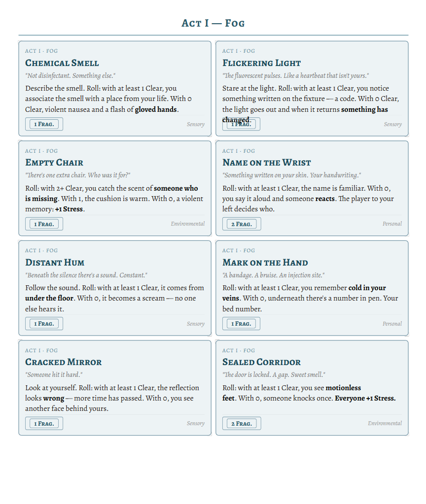426x504 pixels.
Task: Click the 1 Frag. badge on Mark on the Hand
Action: 241,324
